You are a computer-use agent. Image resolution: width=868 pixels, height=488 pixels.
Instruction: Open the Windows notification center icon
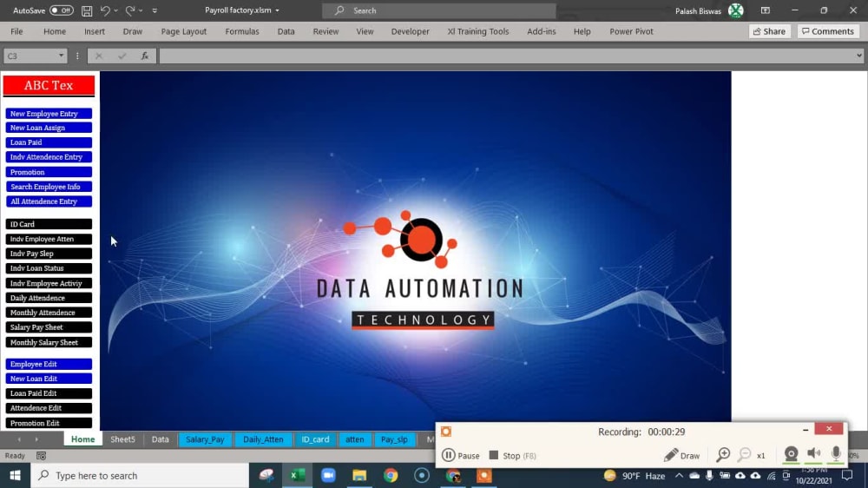847,475
